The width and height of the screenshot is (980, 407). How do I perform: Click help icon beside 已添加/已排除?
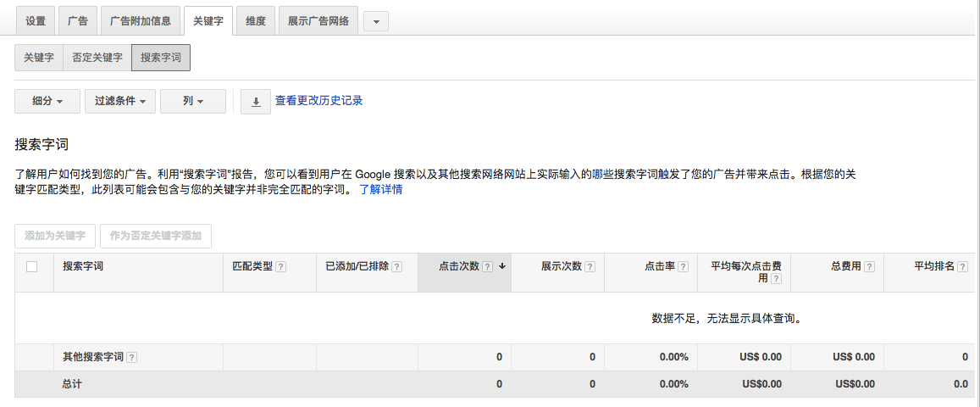click(x=397, y=266)
